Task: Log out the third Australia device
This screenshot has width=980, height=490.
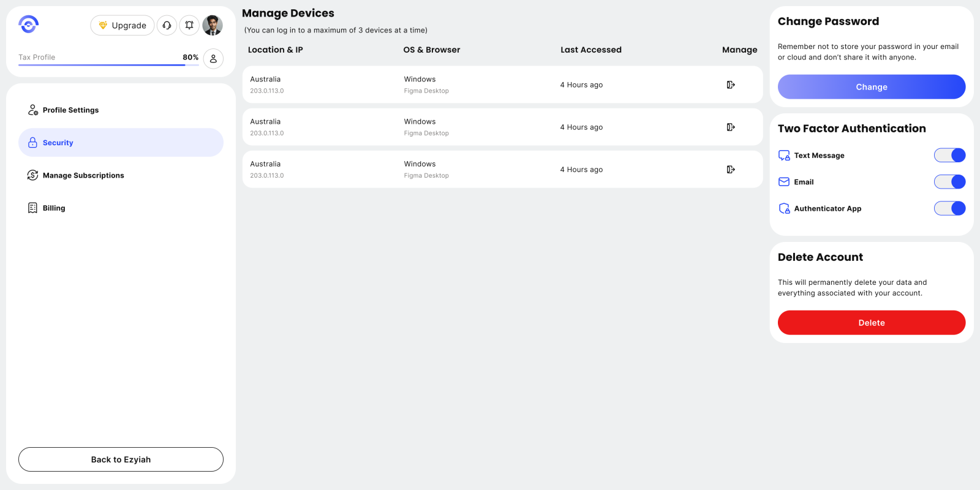Action: (731, 169)
